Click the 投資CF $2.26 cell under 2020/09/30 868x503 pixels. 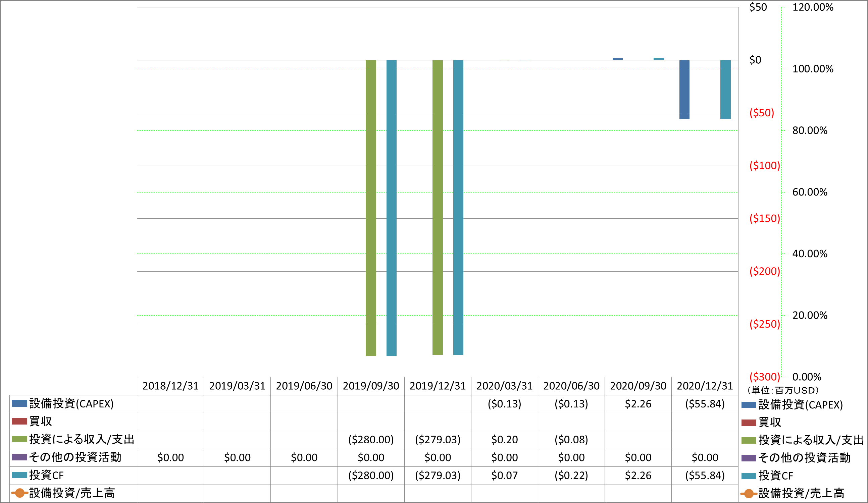[638, 476]
